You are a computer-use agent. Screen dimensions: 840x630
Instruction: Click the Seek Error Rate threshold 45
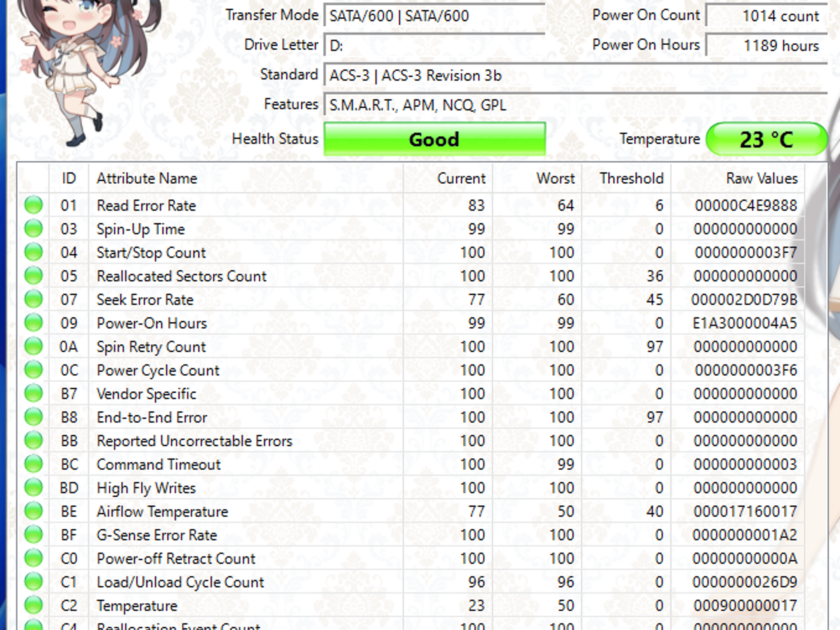655,300
